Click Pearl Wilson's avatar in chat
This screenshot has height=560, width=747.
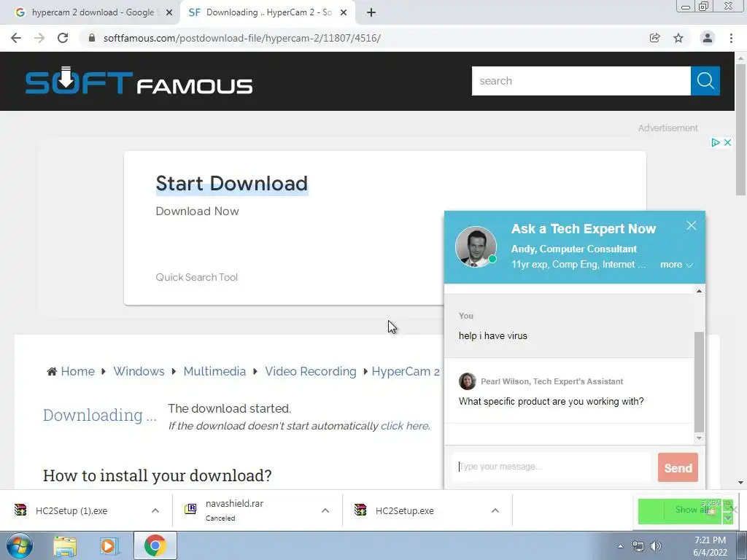[468, 381]
